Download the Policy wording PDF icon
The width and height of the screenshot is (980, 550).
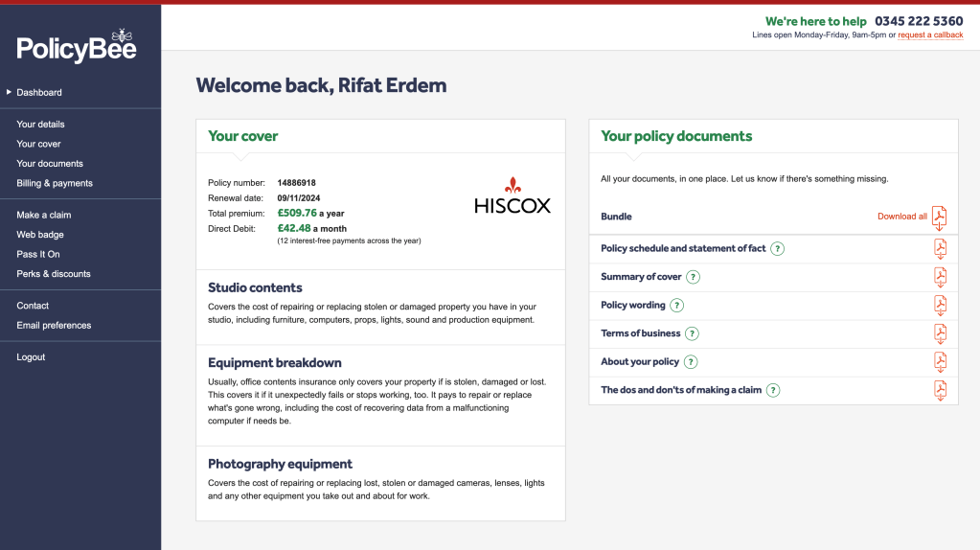940,305
